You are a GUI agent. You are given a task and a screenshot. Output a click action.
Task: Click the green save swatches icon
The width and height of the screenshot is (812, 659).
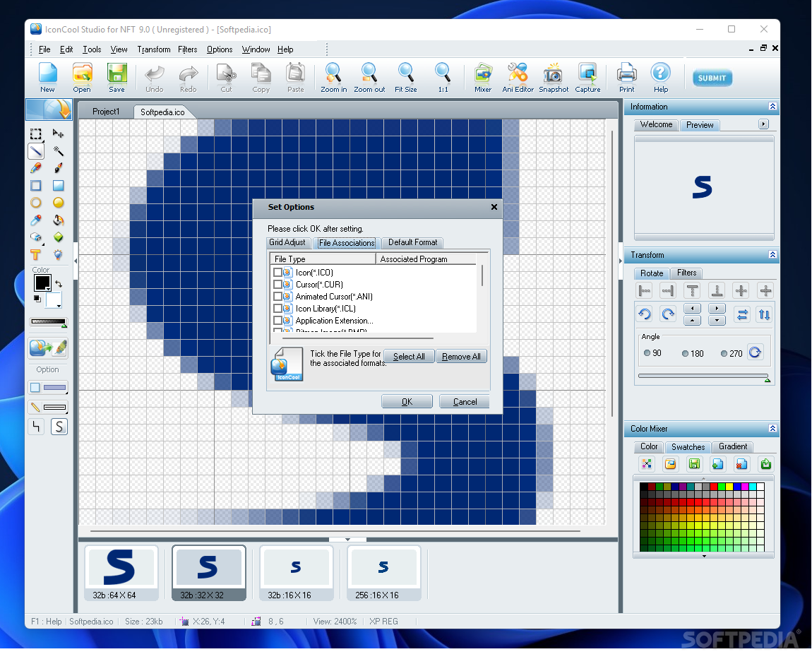coord(694,463)
